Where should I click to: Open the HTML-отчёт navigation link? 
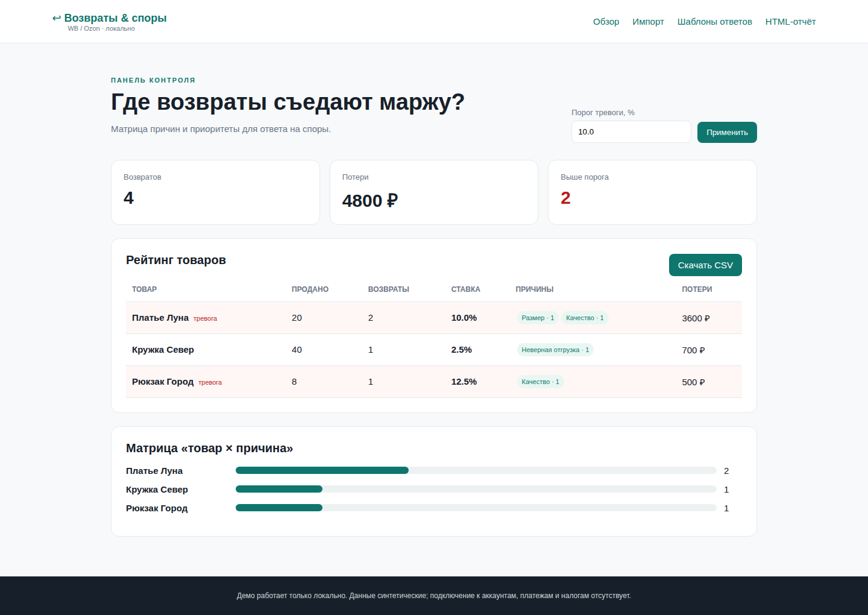[x=790, y=22]
